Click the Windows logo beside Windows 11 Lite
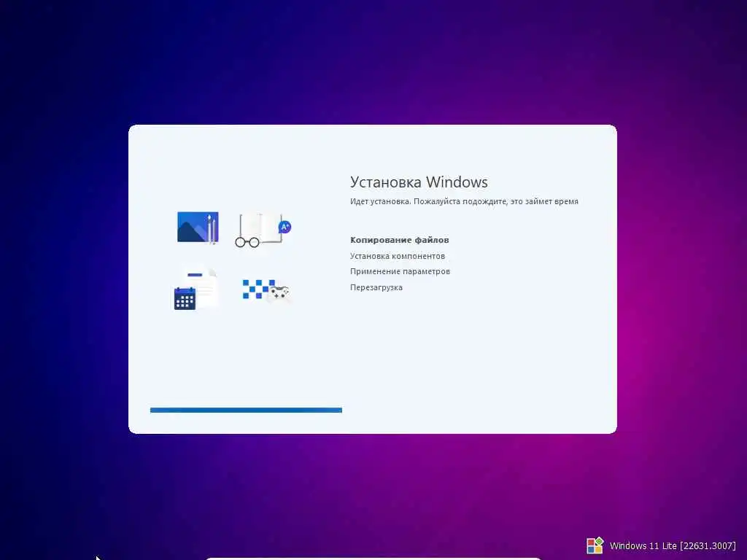Screen dimensions: 747x560 coord(595,545)
